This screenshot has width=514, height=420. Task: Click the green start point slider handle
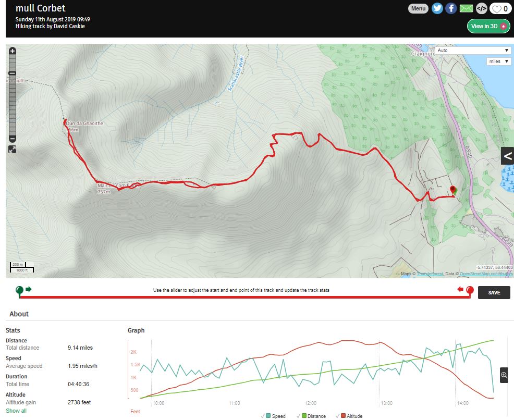pyautogui.click(x=19, y=290)
